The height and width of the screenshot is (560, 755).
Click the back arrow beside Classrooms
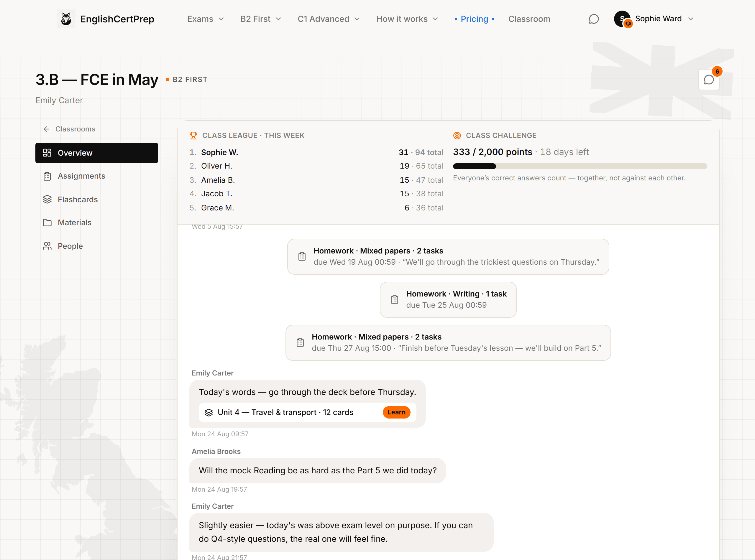pos(47,129)
